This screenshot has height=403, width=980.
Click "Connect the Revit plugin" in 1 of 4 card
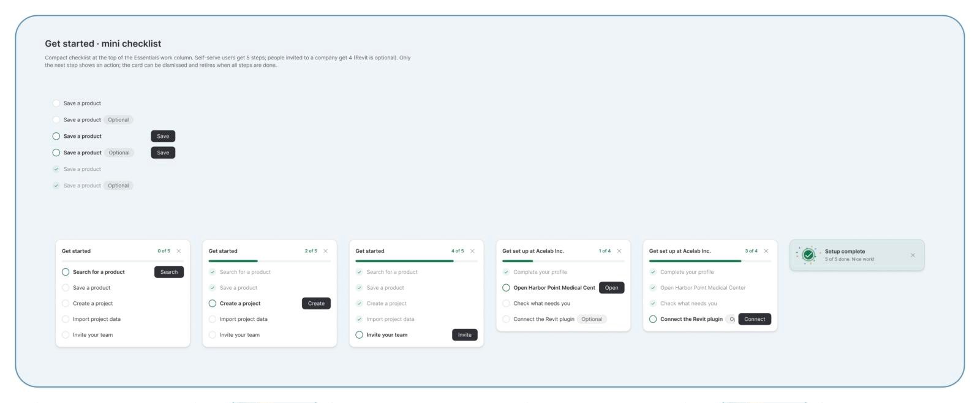tap(544, 319)
